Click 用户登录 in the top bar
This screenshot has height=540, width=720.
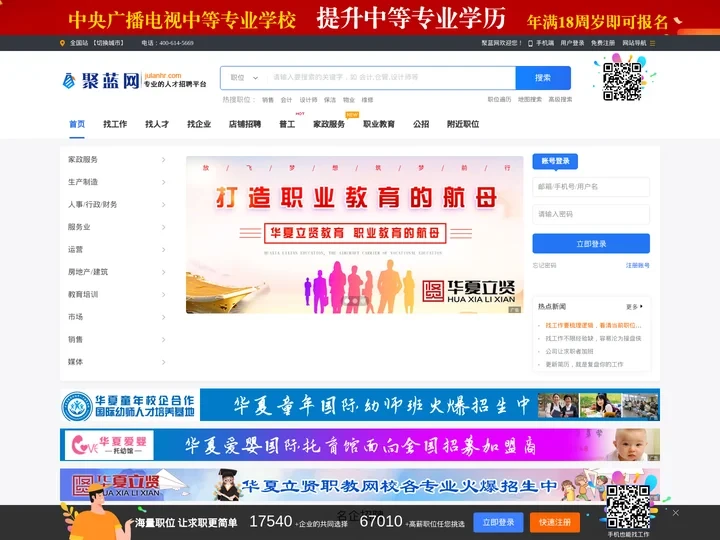572,43
